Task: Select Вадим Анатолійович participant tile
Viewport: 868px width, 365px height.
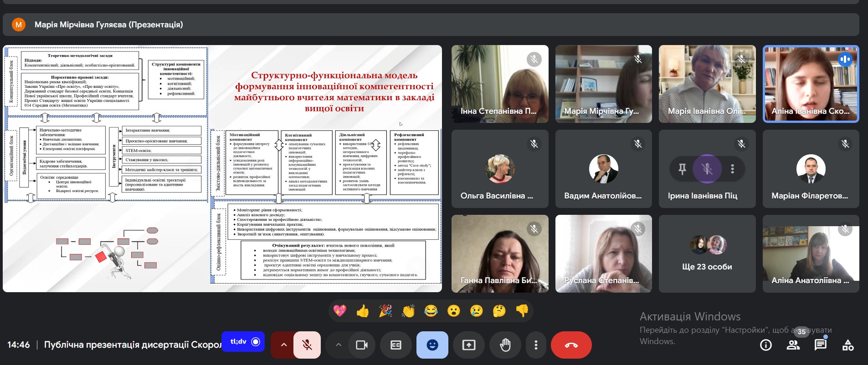Action: point(604,169)
